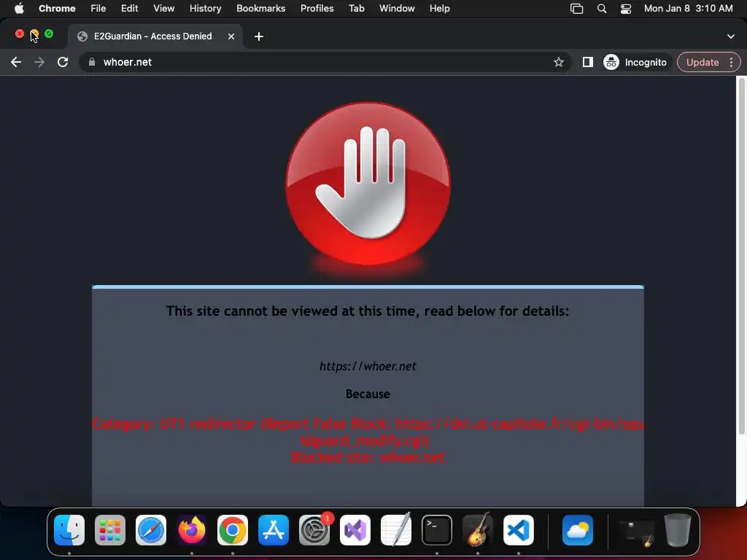Open System Settings from the Dock
The width and height of the screenshot is (747, 560).
[314, 530]
